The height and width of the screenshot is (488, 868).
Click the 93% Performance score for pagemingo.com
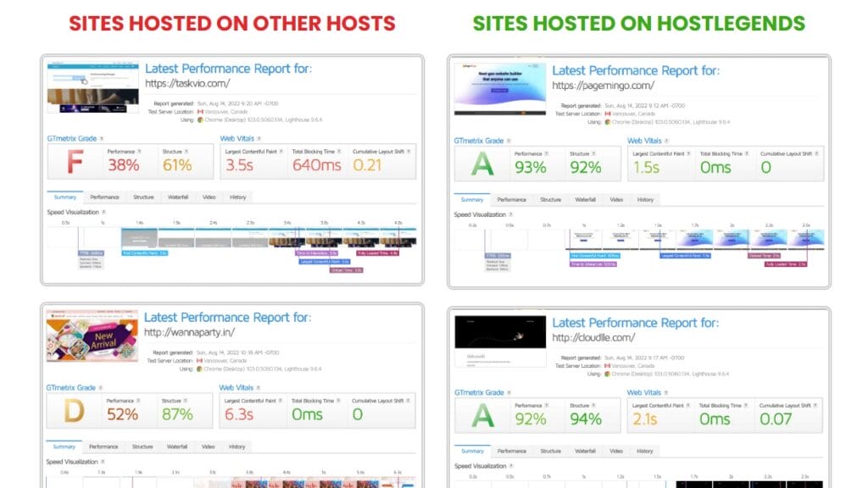pyautogui.click(x=531, y=167)
